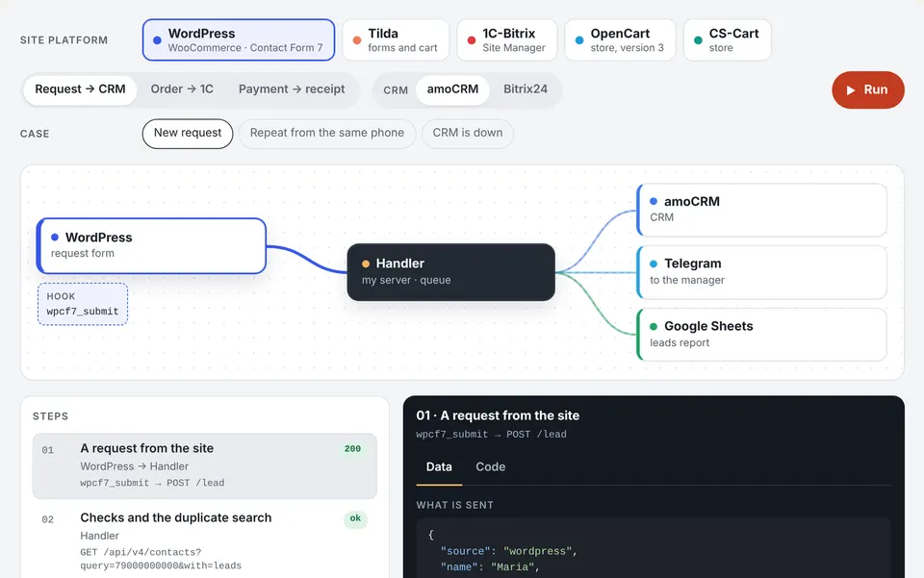Screen dimensions: 924x578
Task: Choose the OpenCart platform card
Action: pos(620,40)
